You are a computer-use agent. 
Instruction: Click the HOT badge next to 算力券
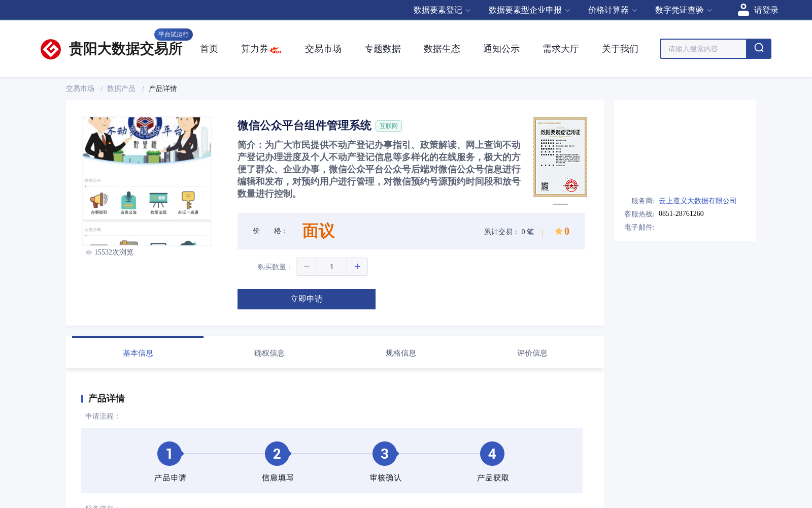(276, 50)
